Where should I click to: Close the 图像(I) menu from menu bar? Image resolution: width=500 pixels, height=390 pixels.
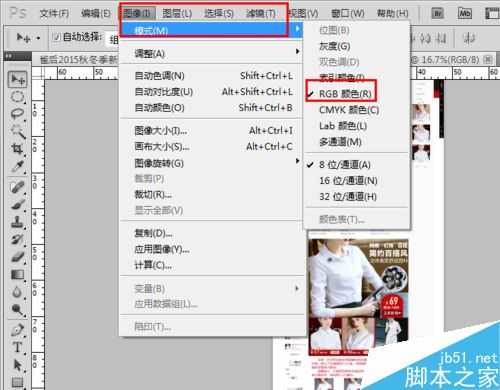click(x=137, y=14)
